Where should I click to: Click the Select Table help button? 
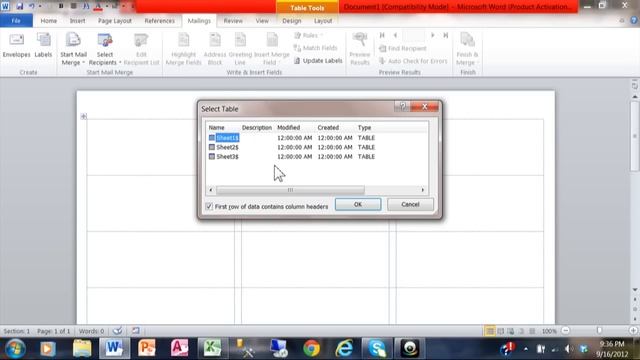(x=402, y=107)
